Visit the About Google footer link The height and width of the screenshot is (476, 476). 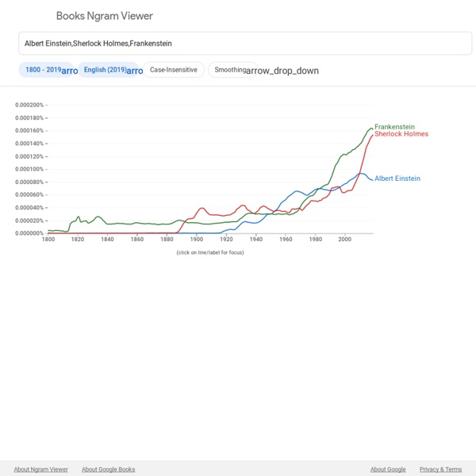pos(388,470)
